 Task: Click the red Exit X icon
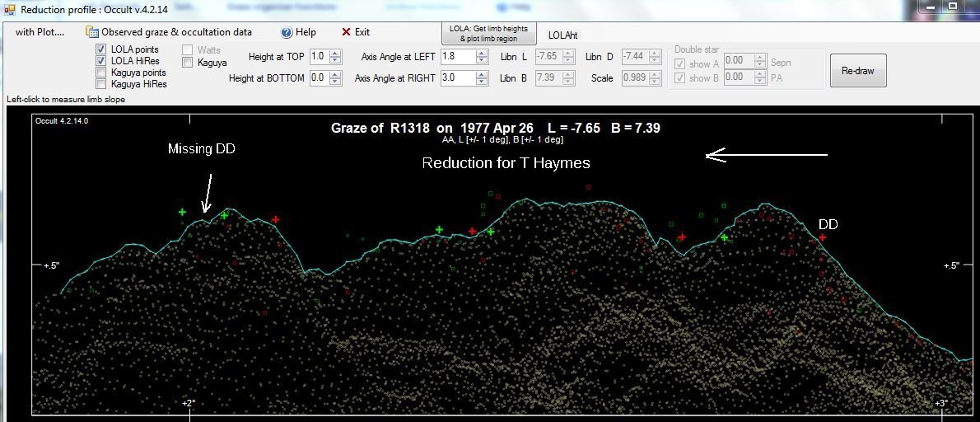[x=346, y=32]
